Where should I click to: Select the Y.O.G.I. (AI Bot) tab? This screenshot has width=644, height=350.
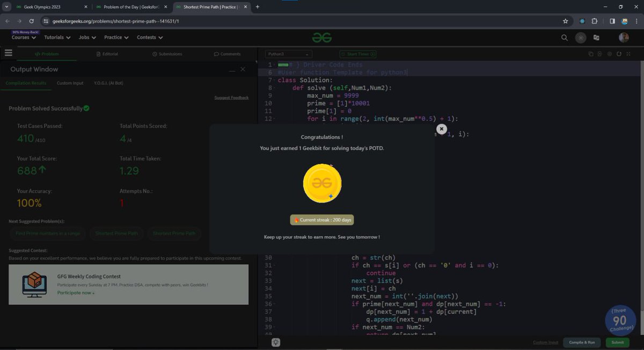(x=108, y=83)
